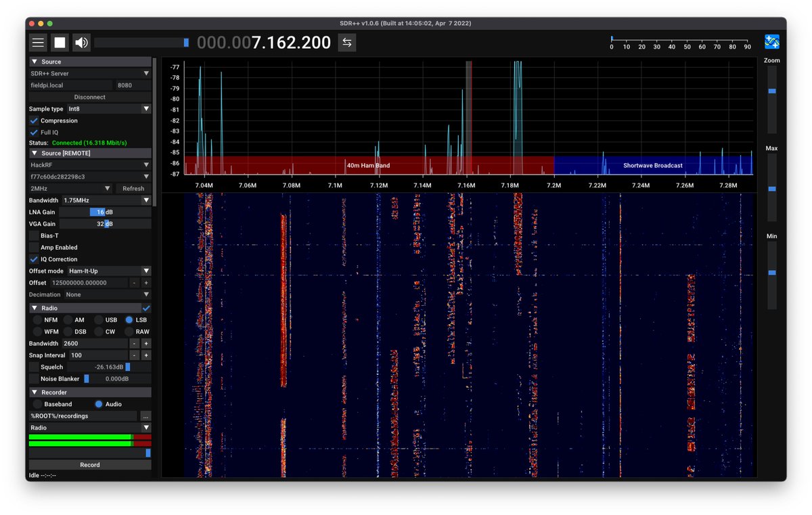Increase Radio Bandwidth with plus button

pos(146,343)
